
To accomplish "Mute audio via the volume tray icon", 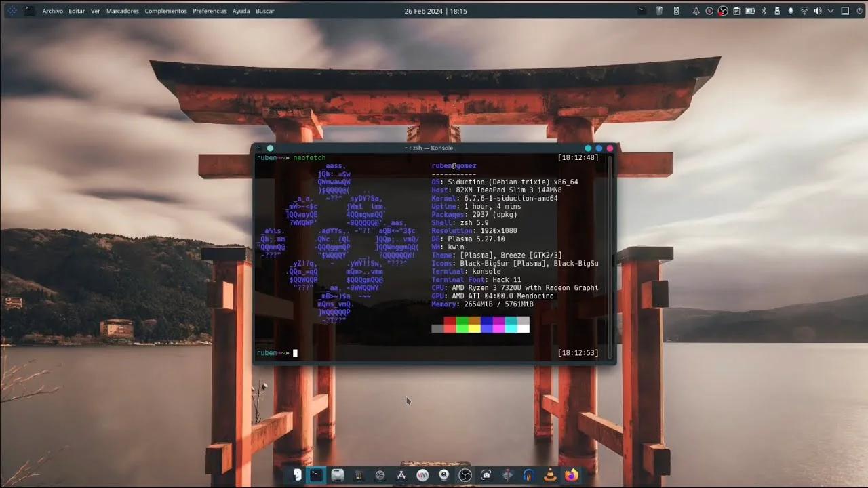I will pos(818,11).
